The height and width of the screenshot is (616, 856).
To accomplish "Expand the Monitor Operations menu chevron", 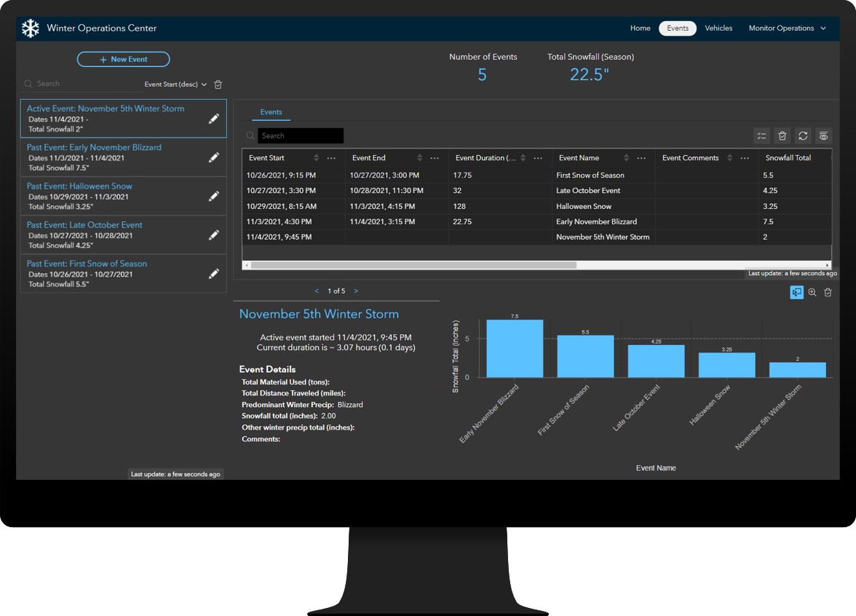I will 823,28.
